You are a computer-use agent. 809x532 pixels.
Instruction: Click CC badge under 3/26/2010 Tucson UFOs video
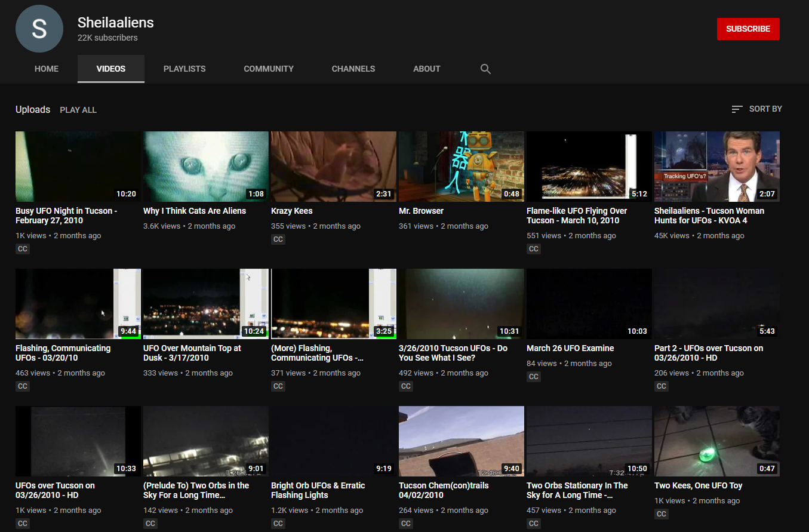coord(406,386)
